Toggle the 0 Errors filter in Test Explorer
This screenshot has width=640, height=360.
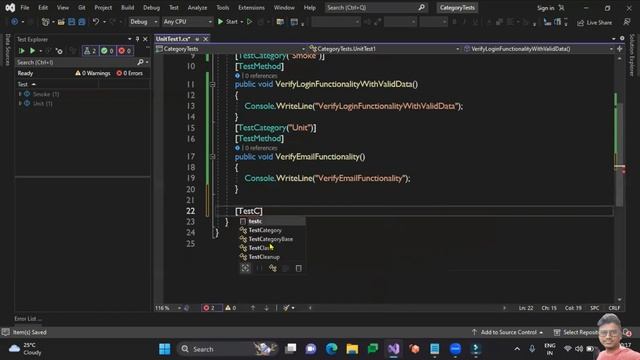(x=129, y=73)
